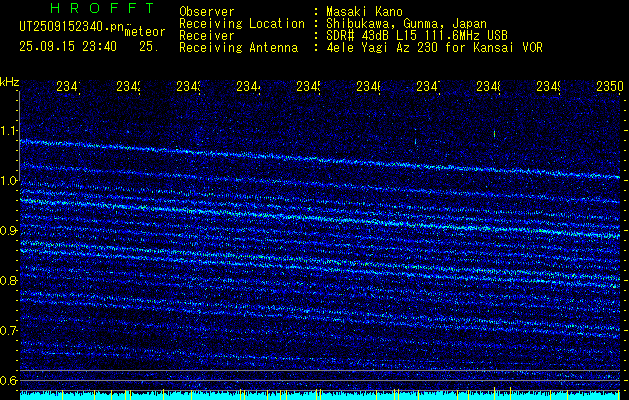629x400 pixels.
Task: Click the kHz axis unit label
Action: coord(9,82)
